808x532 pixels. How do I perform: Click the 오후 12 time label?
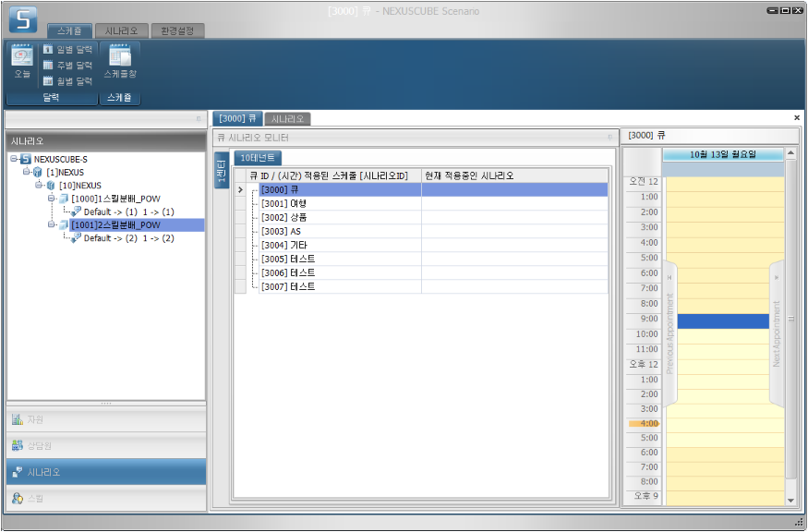coord(644,364)
